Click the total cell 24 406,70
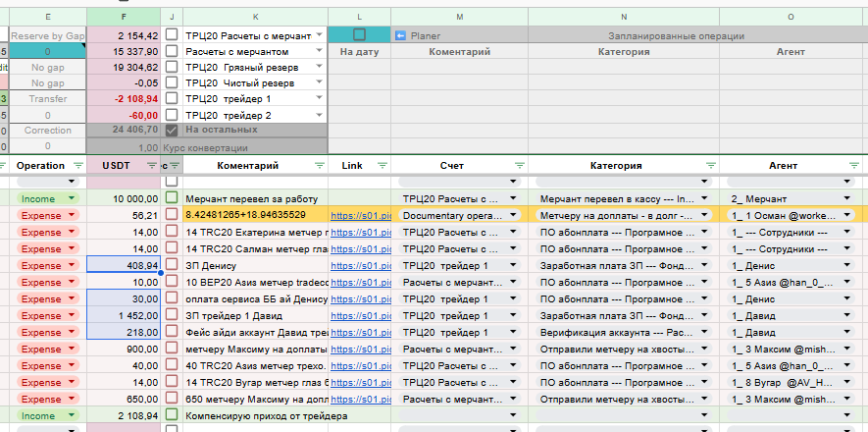 pyautogui.click(x=124, y=131)
